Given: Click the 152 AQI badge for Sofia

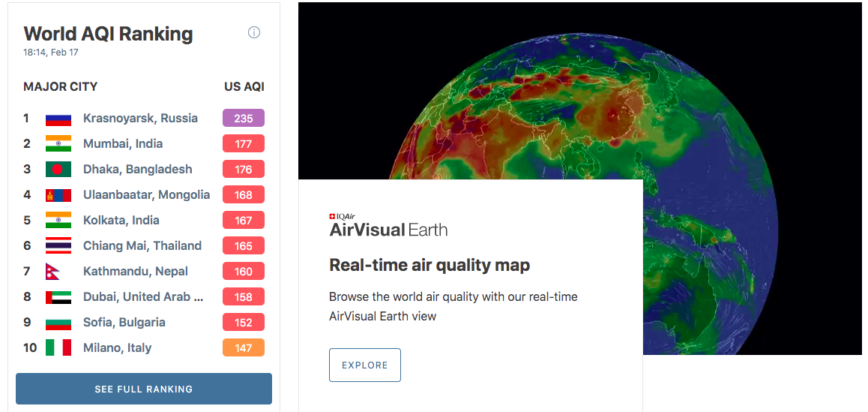Looking at the screenshot, I should 244,322.
